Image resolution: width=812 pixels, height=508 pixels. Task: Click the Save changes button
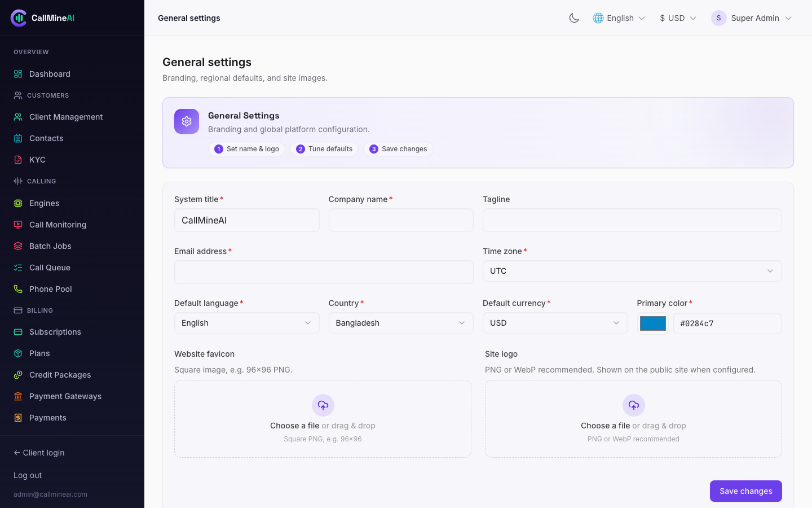746,491
